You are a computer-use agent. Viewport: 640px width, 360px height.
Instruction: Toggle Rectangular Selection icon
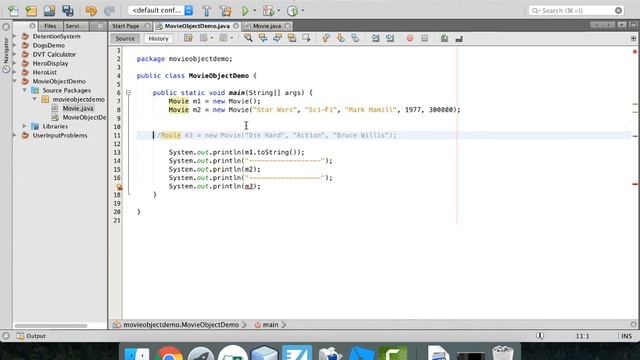point(307,38)
